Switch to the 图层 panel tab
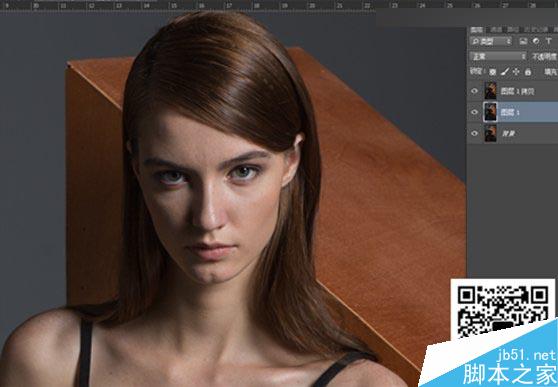 point(477,30)
